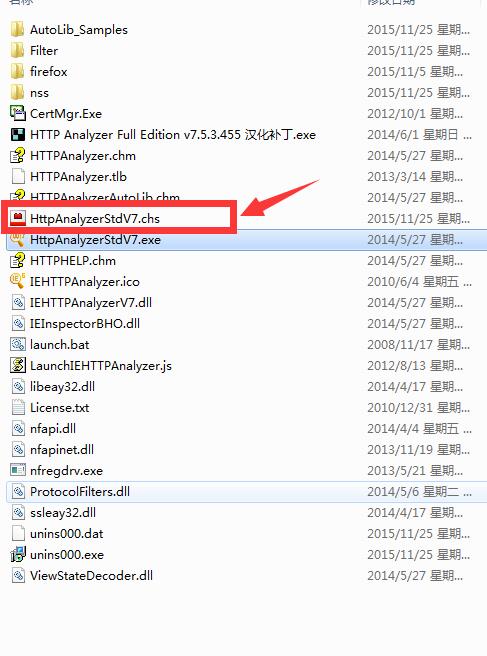Click the ssleay32.dll file icon
This screenshot has width=487, height=656.
(x=18, y=512)
